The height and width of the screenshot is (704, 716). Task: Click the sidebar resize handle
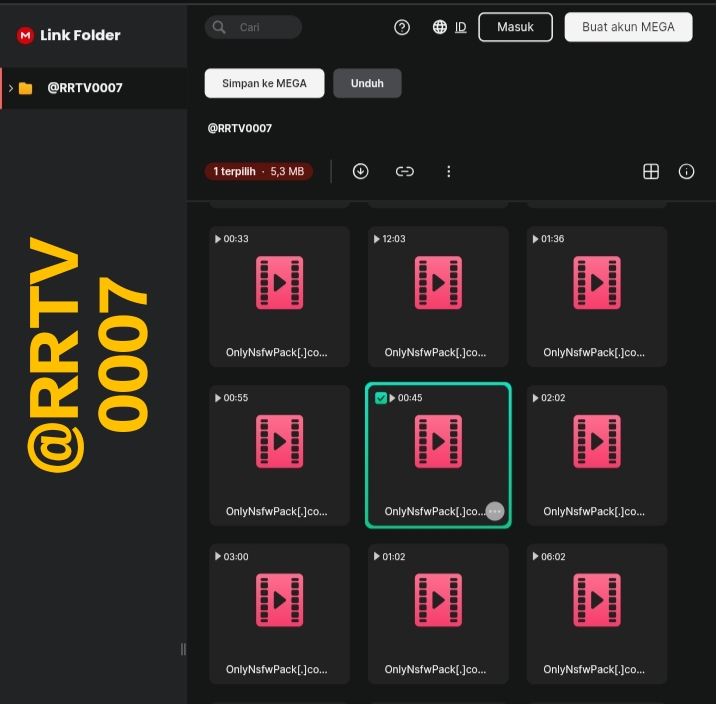183,649
